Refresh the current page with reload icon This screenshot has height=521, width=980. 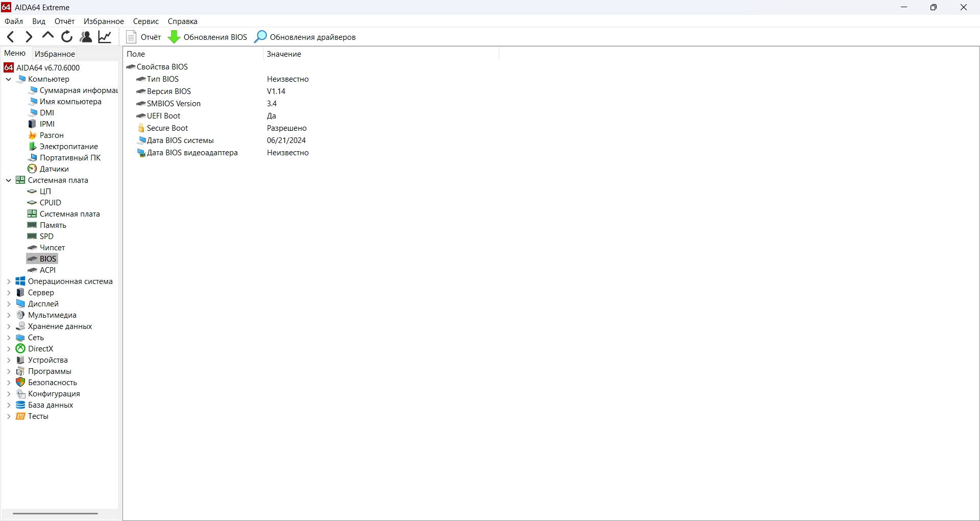pyautogui.click(x=67, y=37)
